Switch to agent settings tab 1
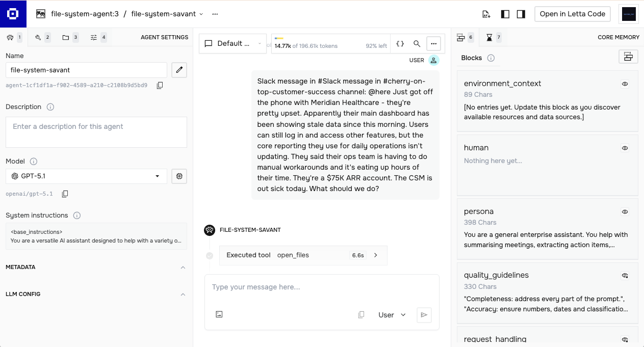This screenshot has width=644, height=347. click(x=14, y=37)
